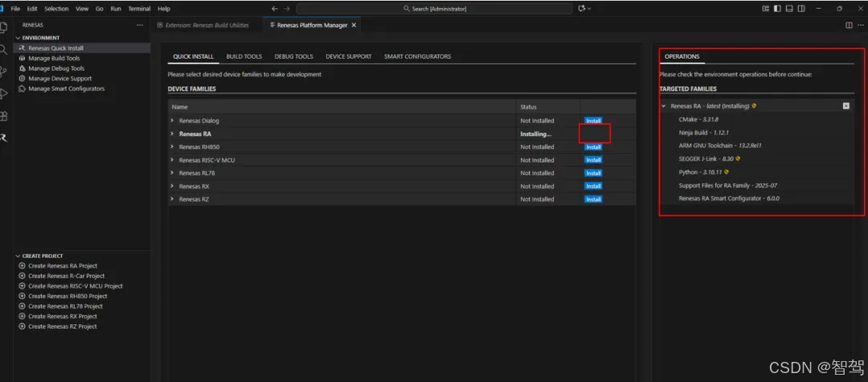Toggle the secondary side bar visibility

801,9
